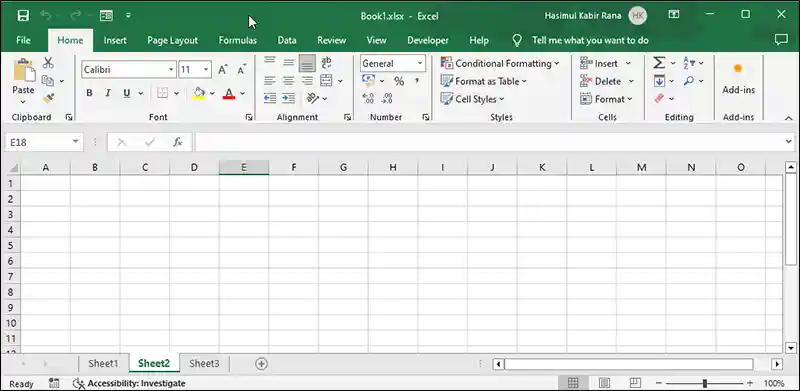Apply Percent Style
800x391 pixels.
click(399, 81)
